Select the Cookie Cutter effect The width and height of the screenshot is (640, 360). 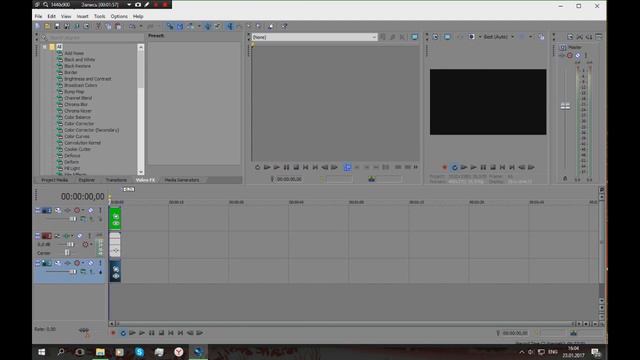78,149
